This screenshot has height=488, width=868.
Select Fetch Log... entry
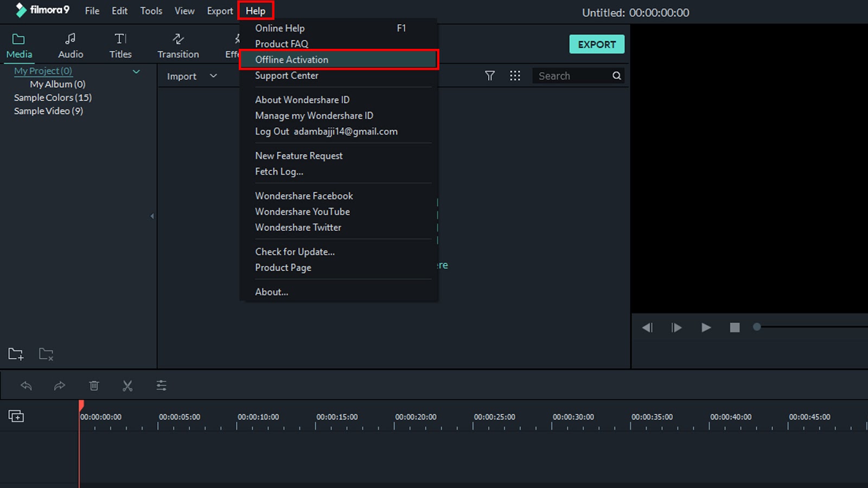point(339,171)
